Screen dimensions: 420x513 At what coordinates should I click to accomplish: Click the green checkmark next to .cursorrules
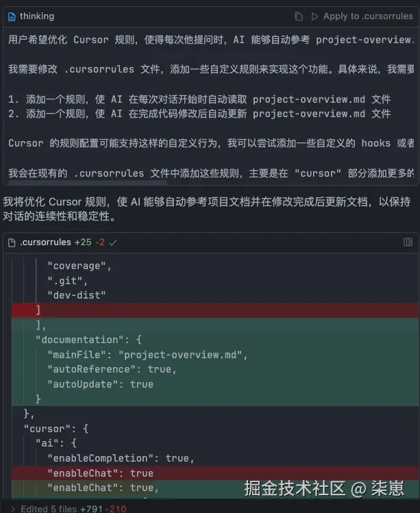(x=113, y=242)
